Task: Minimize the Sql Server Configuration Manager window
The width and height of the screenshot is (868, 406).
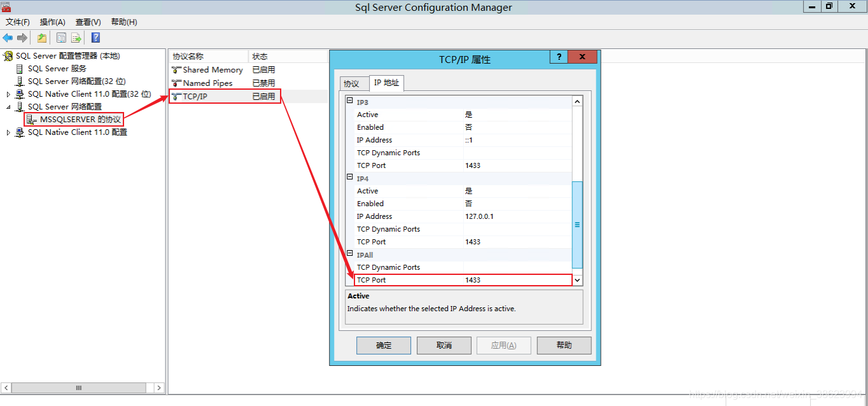Action: coord(811,6)
